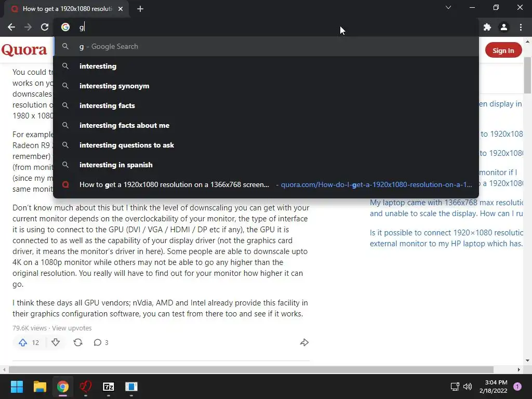
Task: Open the red swirl app in taskbar
Action: (86, 387)
